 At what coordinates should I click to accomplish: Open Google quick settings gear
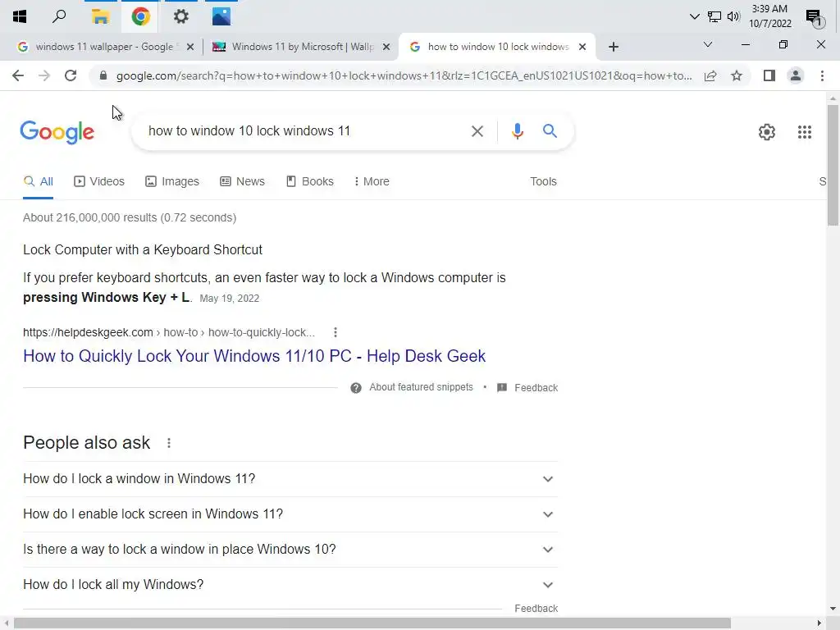click(767, 132)
